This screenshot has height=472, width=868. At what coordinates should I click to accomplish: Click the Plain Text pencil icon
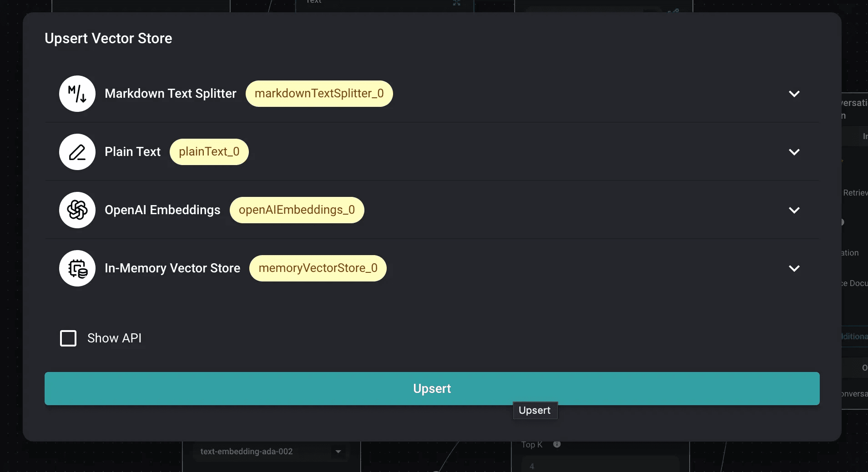(x=77, y=152)
